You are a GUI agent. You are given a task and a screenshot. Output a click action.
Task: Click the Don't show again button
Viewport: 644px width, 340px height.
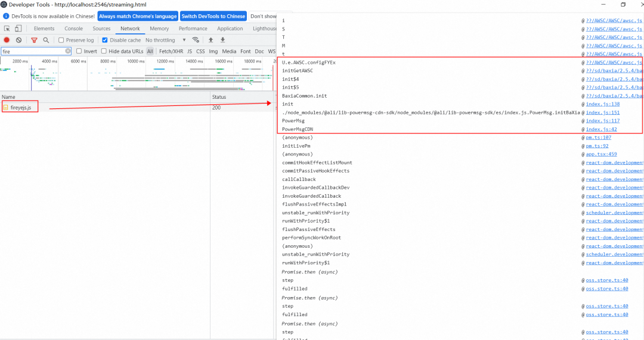point(264,17)
